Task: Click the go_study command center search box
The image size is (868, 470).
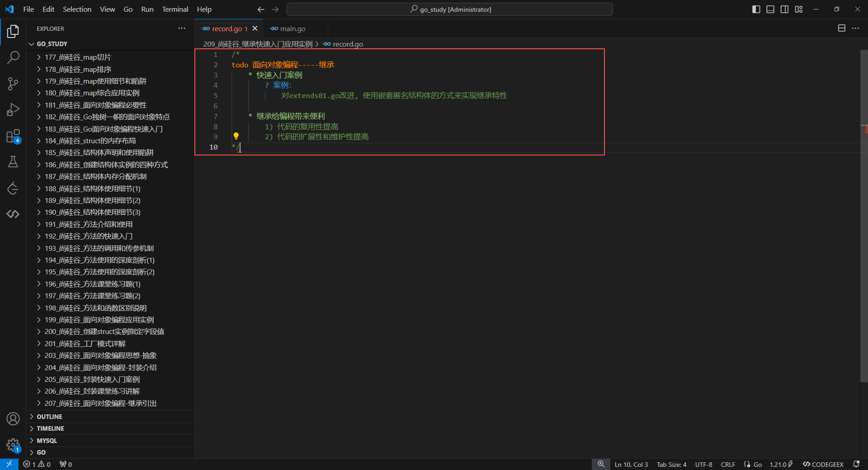Action: pyautogui.click(x=450, y=9)
